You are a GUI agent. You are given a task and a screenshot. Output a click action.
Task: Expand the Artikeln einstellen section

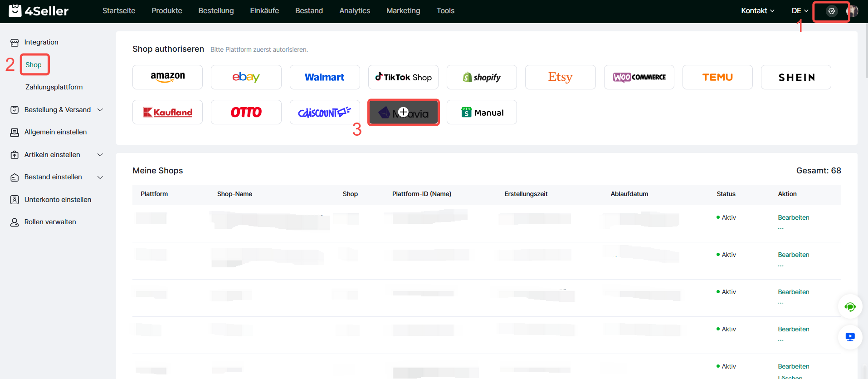[57, 155]
